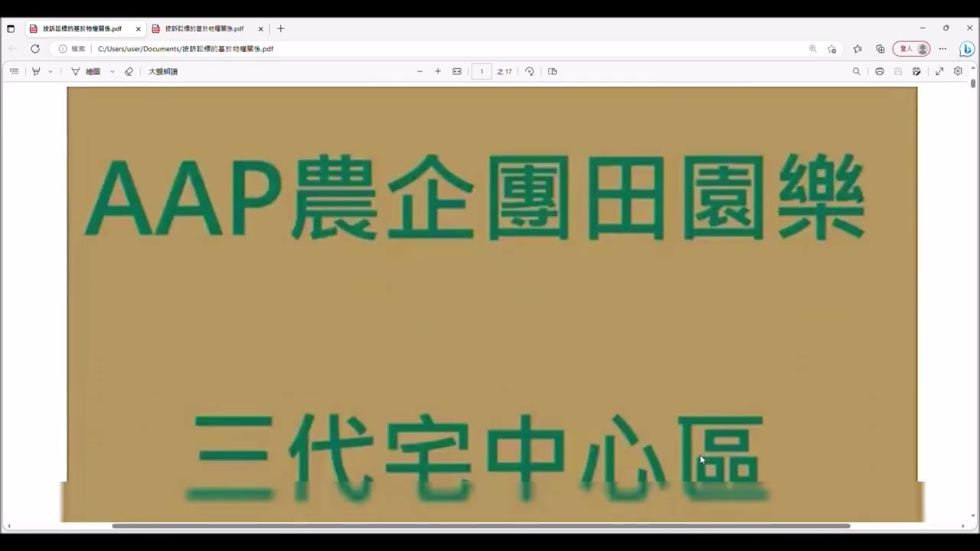
Task: Print the PDF document
Action: (x=880, y=71)
